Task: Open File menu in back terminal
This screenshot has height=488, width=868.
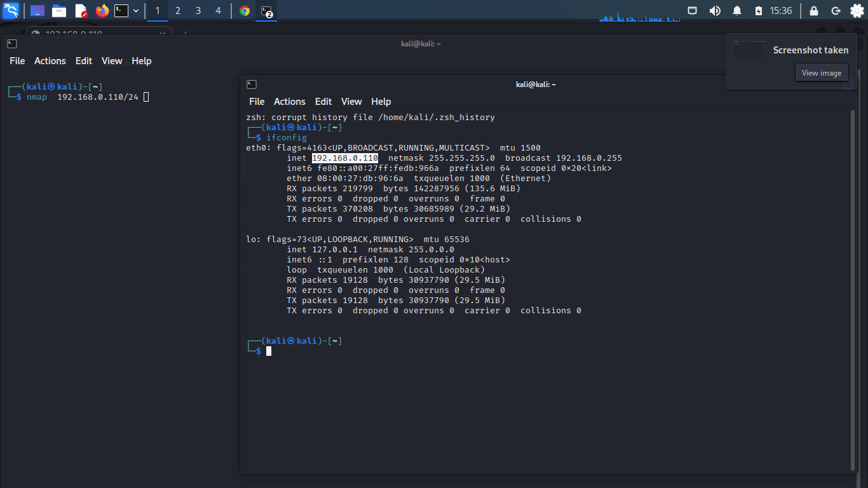Action: coord(17,61)
